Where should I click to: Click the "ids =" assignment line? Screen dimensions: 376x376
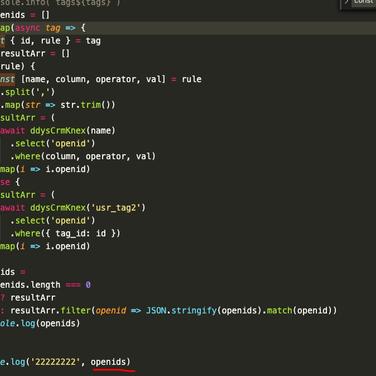[13, 272]
